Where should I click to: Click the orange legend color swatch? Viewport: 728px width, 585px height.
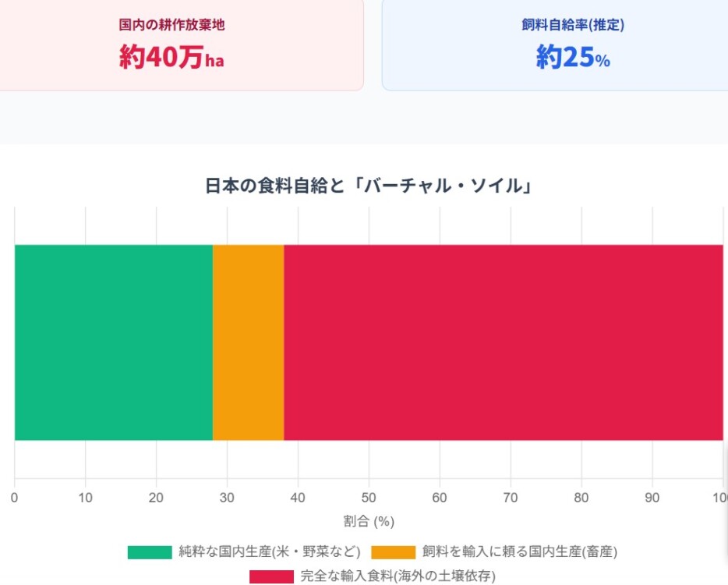[x=393, y=552]
